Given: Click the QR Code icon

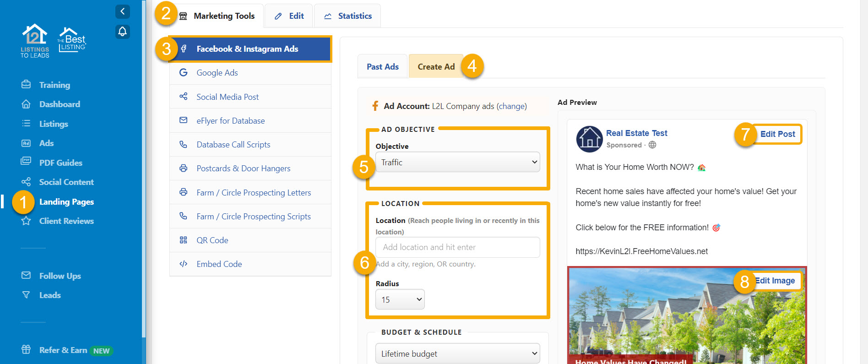Looking at the screenshot, I should click(184, 240).
